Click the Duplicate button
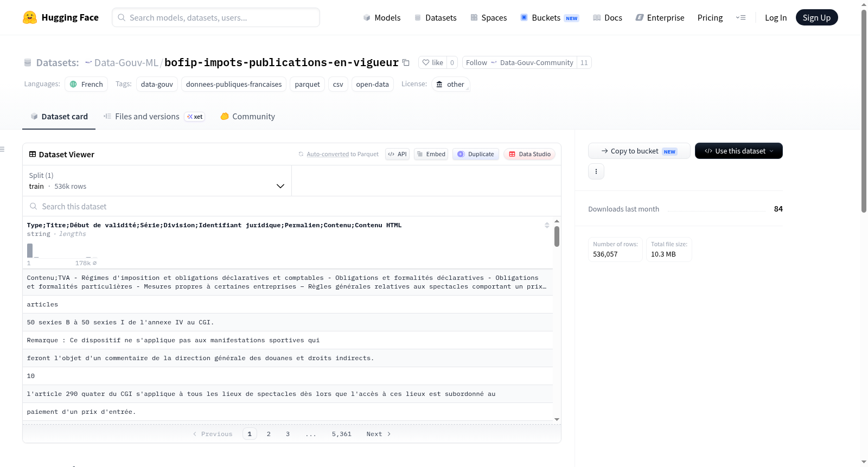The width and height of the screenshot is (868, 467). click(476, 154)
